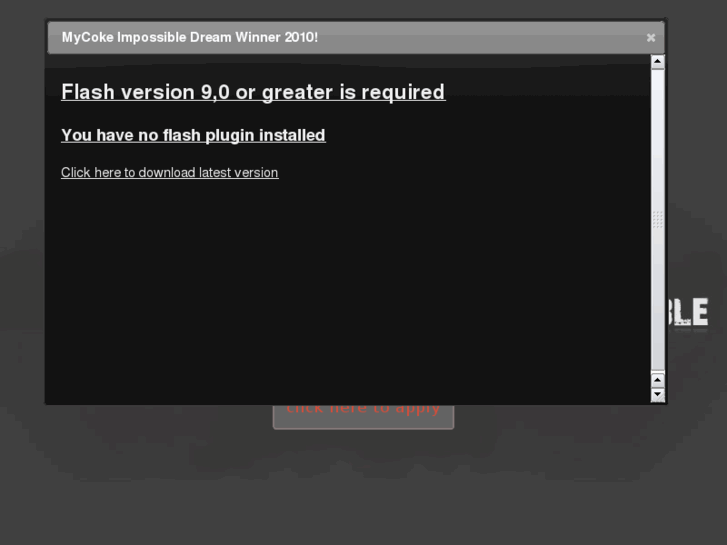727x545 pixels.
Task: Click 'You have no flash plugin installed' text
Action: tap(193, 135)
